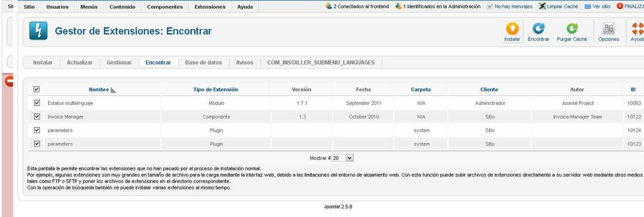644x217 pixels.
Task: Click the ID 10063 cell
Action: pyautogui.click(x=634, y=103)
